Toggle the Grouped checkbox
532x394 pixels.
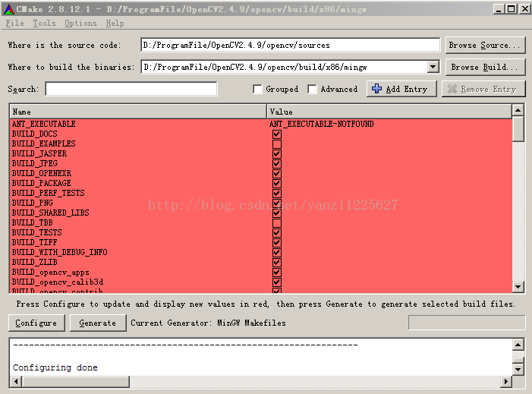[257, 89]
